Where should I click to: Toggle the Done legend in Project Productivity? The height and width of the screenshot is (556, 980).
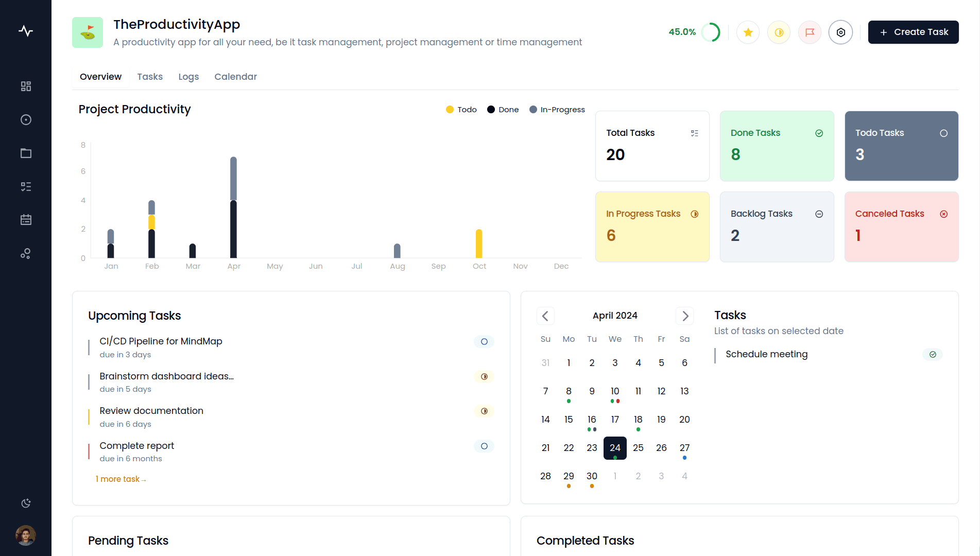503,109
